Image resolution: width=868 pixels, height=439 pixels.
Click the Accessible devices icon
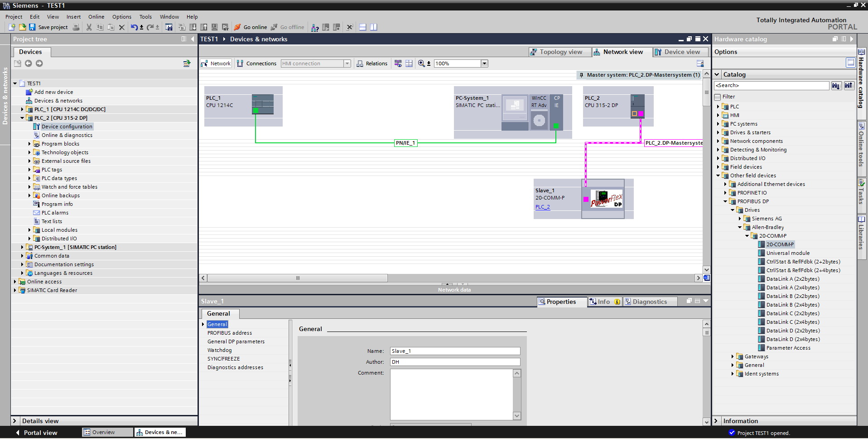click(x=315, y=27)
